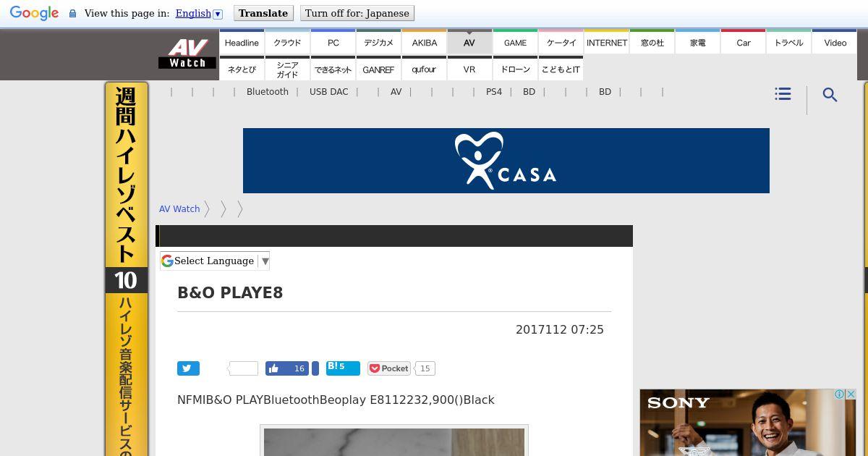
Task: Click the Pocket count 15 bubble
Action: pyautogui.click(x=425, y=368)
